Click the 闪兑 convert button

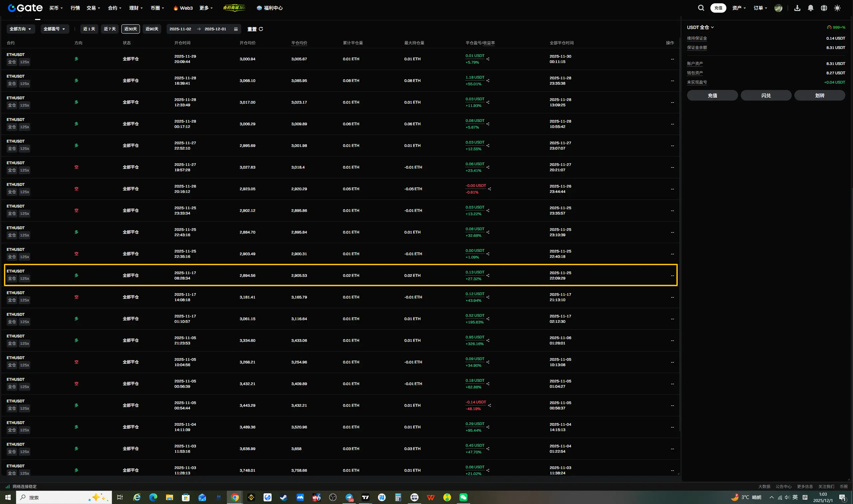coord(766,95)
